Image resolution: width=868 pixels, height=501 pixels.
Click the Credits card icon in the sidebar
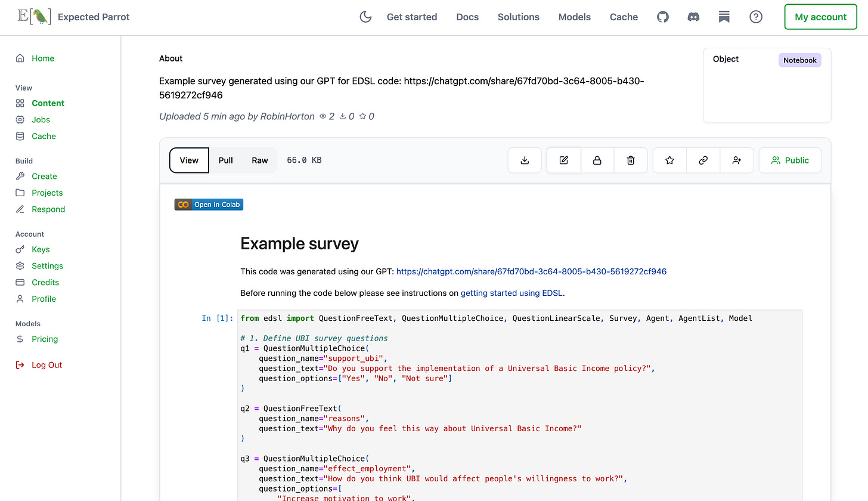pyautogui.click(x=20, y=283)
